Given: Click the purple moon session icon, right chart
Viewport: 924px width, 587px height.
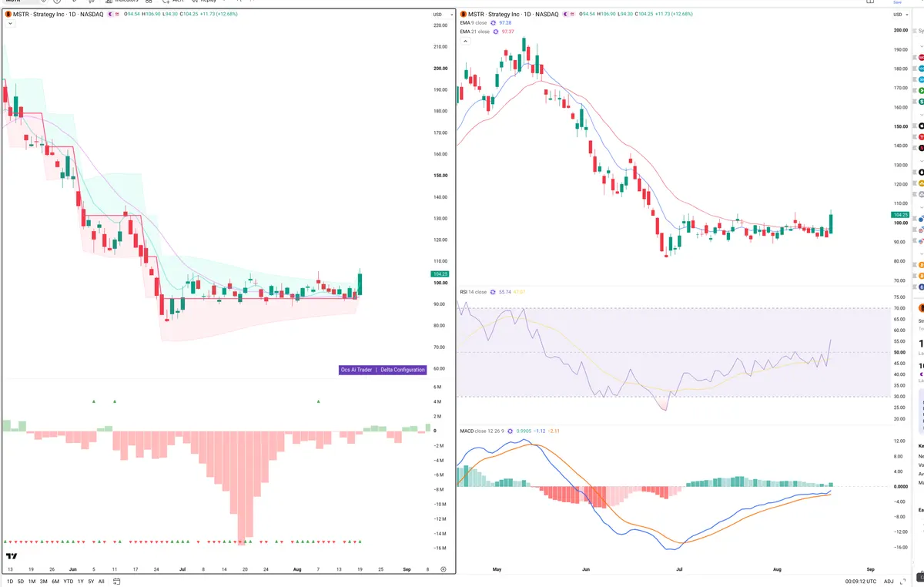Looking at the screenshot, I should (567, 14).
